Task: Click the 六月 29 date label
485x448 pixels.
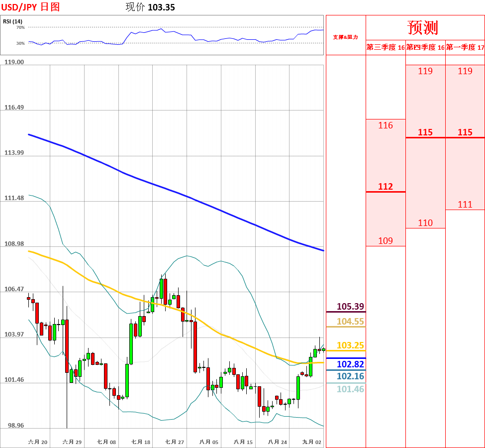Action: click(x=72, y=442)
